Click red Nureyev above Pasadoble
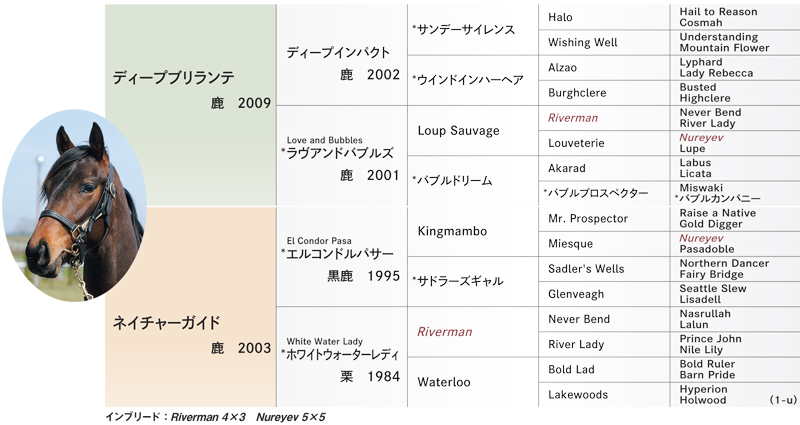Screen dimensions: 800x425 [x=701, y=238]
